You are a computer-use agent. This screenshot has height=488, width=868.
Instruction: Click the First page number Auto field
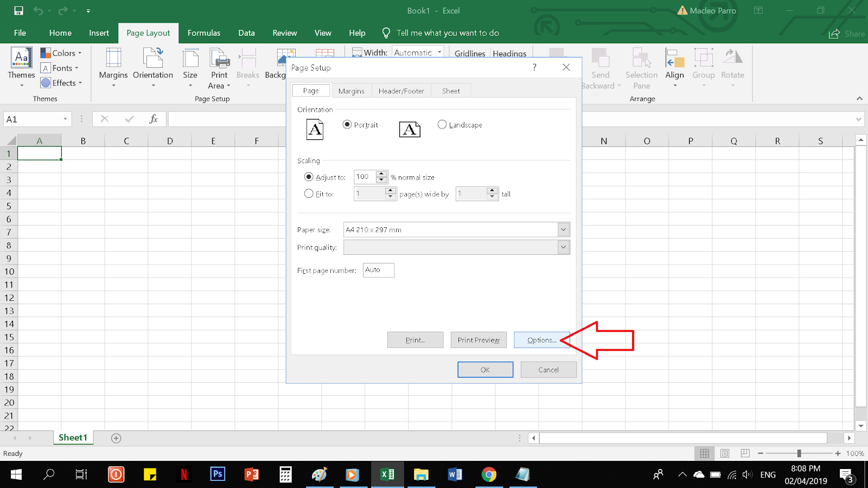378,269
